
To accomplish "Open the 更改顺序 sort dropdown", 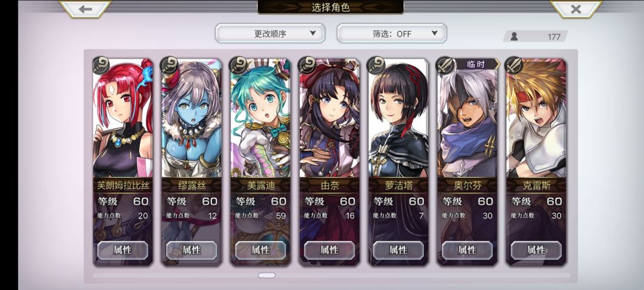I will pyautogui.click(x=270, y=33).
